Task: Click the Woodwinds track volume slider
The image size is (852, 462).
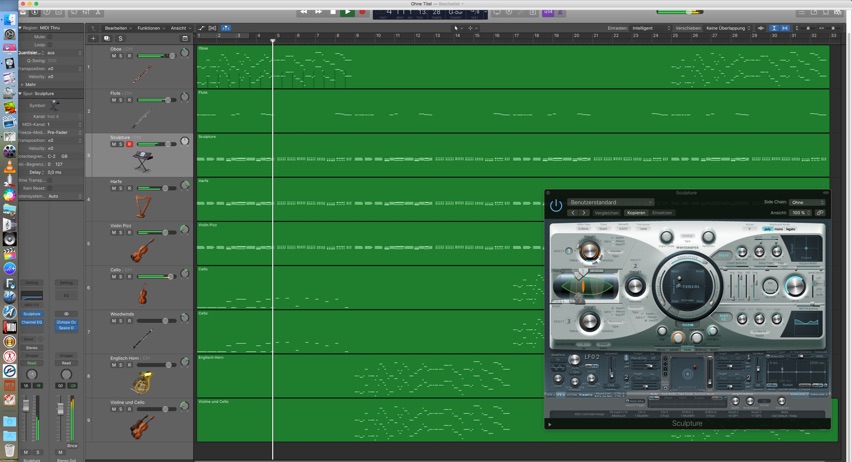Action: [156, 321]
